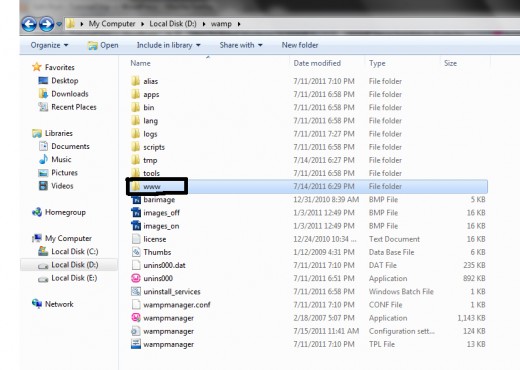Select the wampmanager Application icon
The image size is (520, 370).
[x=136, y=318]
